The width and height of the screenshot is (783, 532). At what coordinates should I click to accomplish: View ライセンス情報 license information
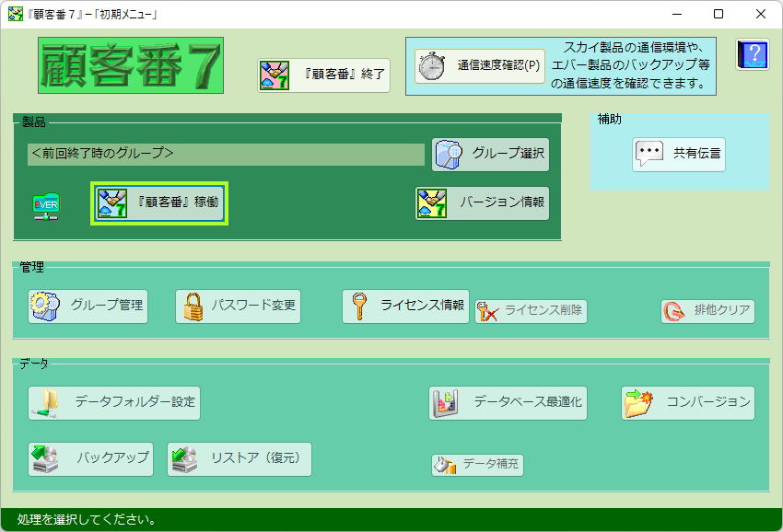coord(405,306)
